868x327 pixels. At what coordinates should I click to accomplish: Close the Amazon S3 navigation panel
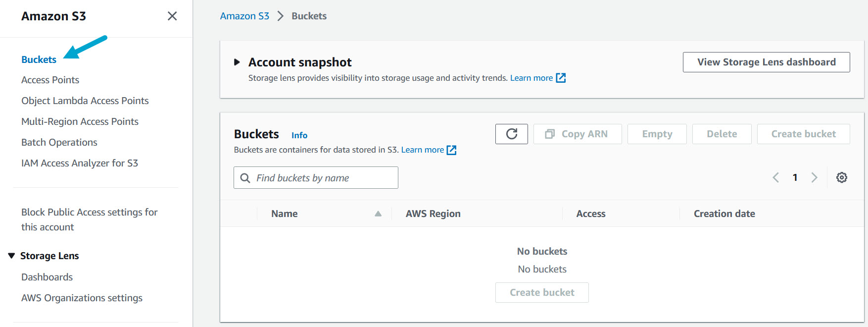pos(172,16)
